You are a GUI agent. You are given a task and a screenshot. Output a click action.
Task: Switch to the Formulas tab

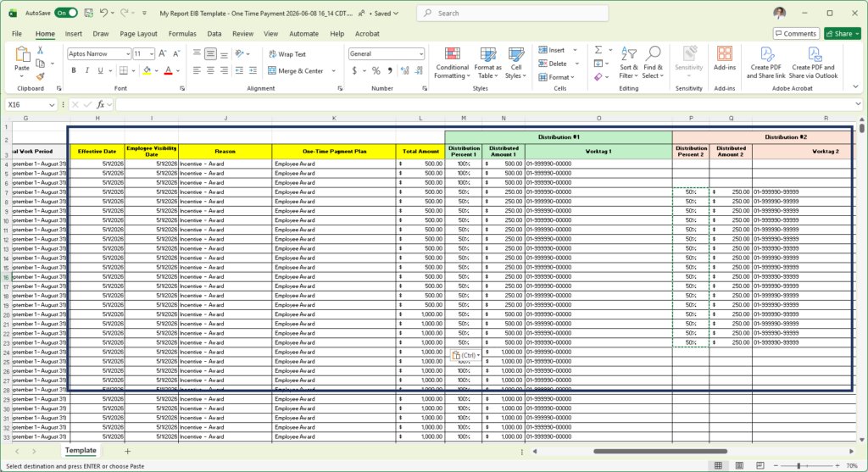click(x=182, y=34)
